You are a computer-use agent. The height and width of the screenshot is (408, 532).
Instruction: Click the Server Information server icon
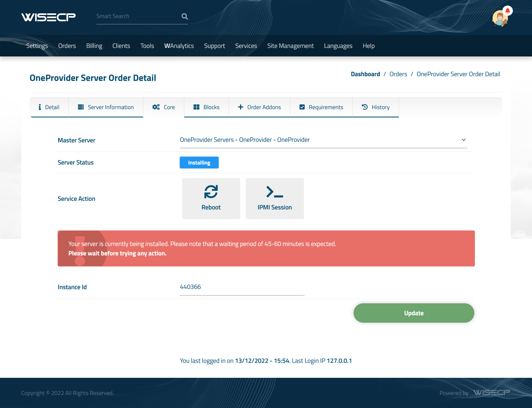81,107
